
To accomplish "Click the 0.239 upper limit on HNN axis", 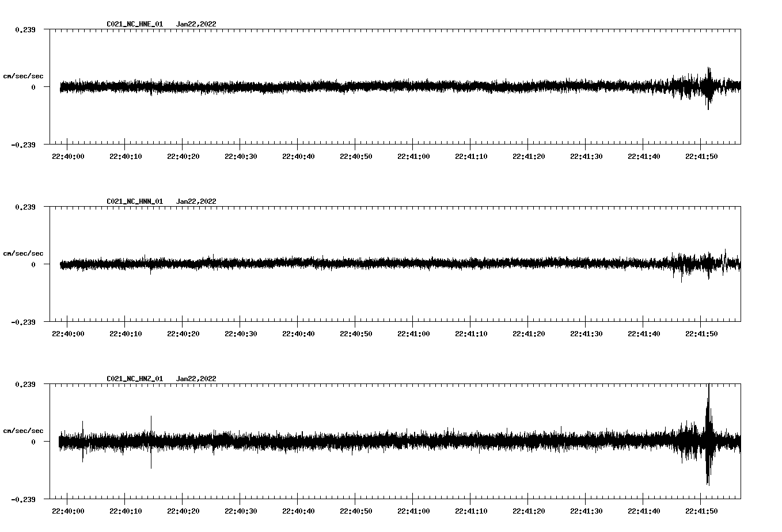I will click(x=25, y=207).
